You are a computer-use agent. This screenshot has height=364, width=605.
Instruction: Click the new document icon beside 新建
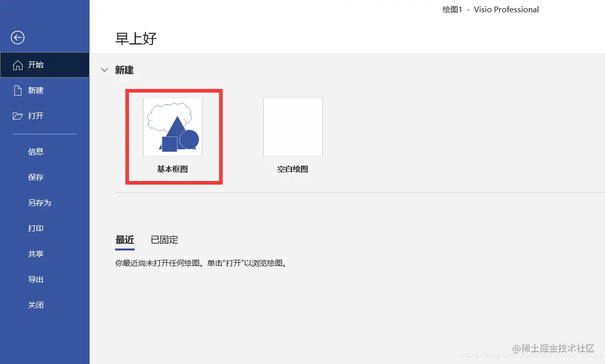tap(18, 90)
